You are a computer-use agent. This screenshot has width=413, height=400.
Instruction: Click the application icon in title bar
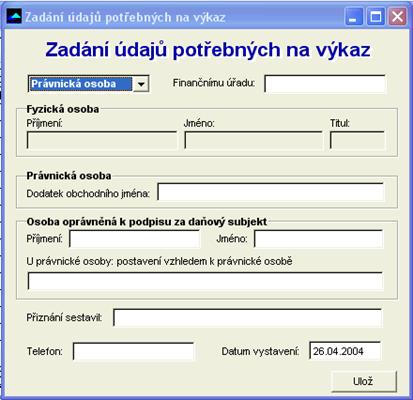(14, 16)
